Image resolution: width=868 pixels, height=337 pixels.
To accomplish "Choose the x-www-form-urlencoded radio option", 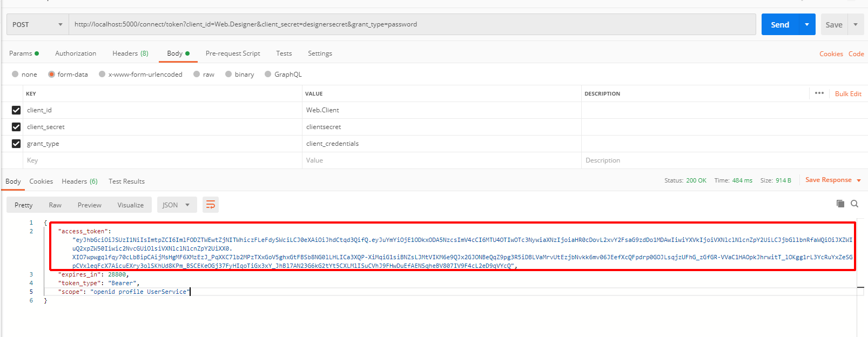I will [102, 74].
